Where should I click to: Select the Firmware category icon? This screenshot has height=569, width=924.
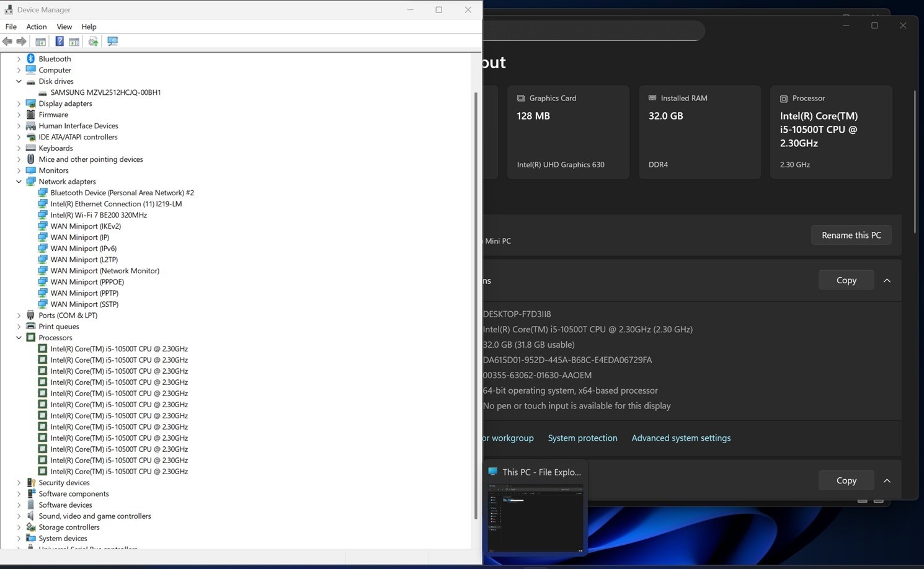[x=31, y=115]
